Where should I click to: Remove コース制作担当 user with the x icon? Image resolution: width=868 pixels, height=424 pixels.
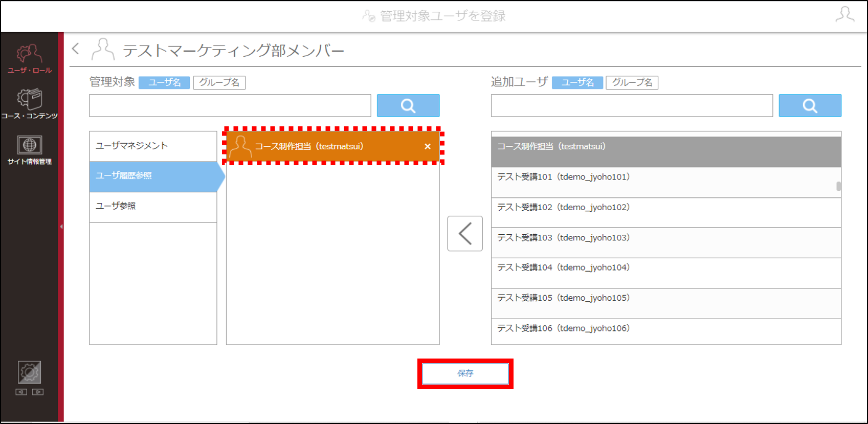428,146
